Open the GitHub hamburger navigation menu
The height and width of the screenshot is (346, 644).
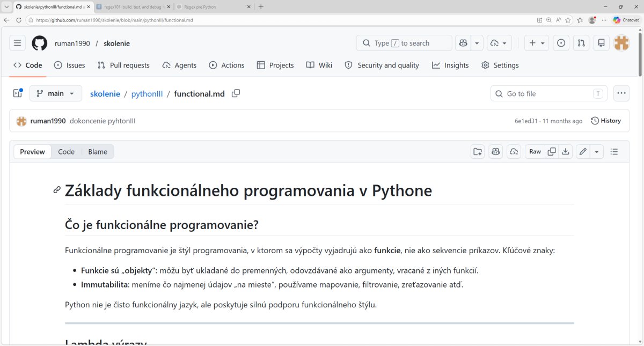(x=17, y=43)
